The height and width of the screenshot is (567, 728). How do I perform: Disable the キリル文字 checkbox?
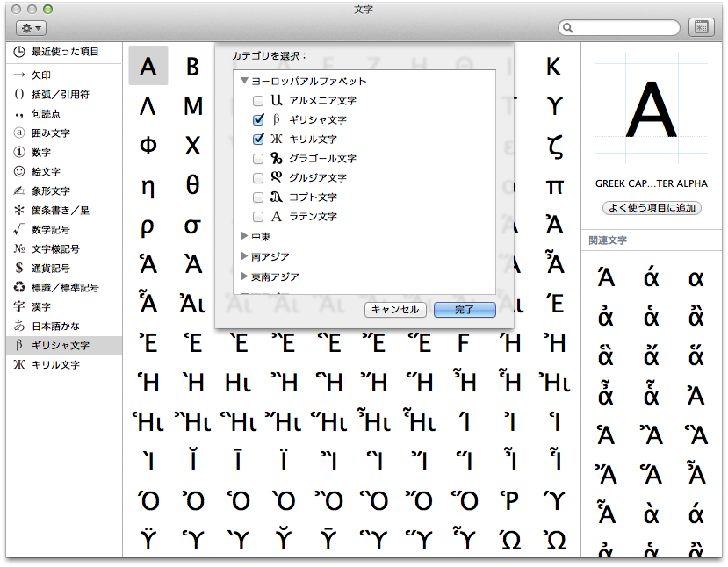258,140
